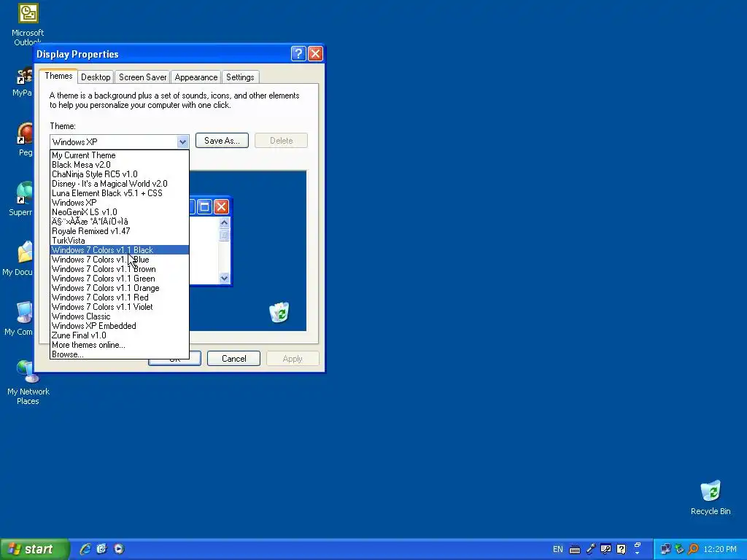Select Black Mesa v2.0 theme
The width and height of the screenshot is (747, 560).
point(120,165)
